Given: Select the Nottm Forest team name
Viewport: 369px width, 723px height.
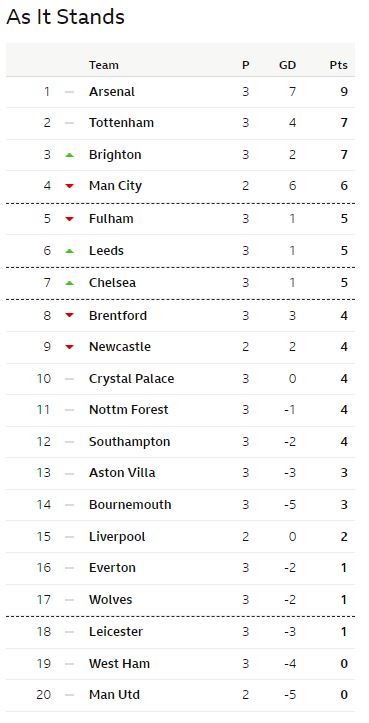Looking at the screenshot, I should pos(129,410).
